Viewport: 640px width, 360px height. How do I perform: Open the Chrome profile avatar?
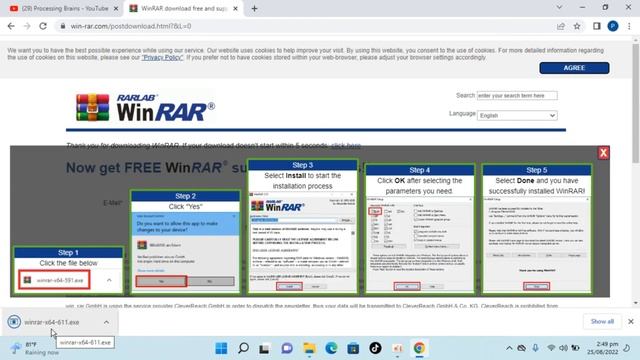tap(613, 26)
